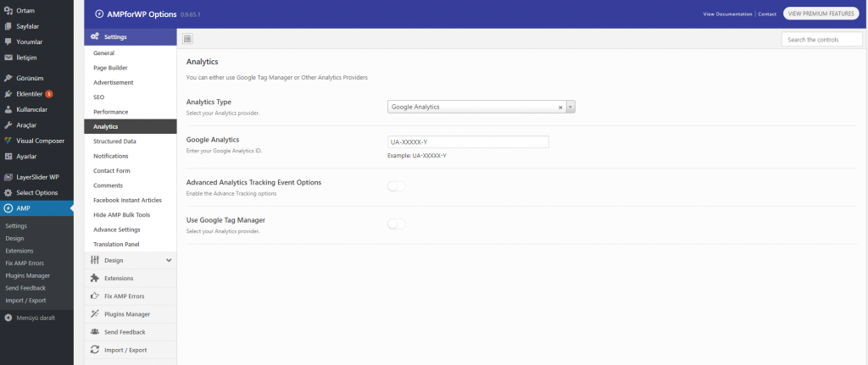Open Plugins Manager submenu link in WordPress sidebar
Viewport: 868px width, 365px height.
point(28,275)
